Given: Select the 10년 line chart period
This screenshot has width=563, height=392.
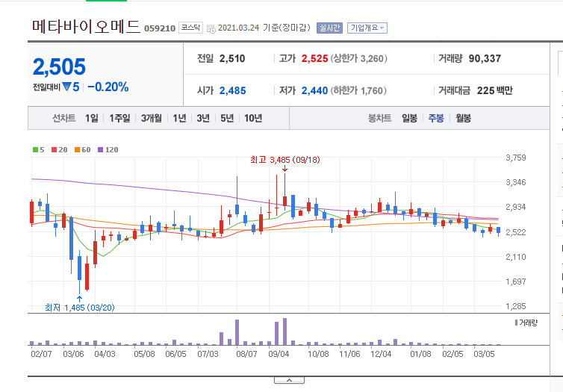Looking at the screenshot, I should click(253, 118).
